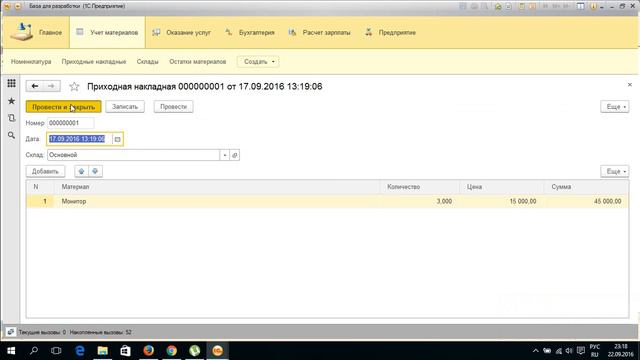Select price cell 15 000,00
640x360 pixels.
(x=502, y=201)
